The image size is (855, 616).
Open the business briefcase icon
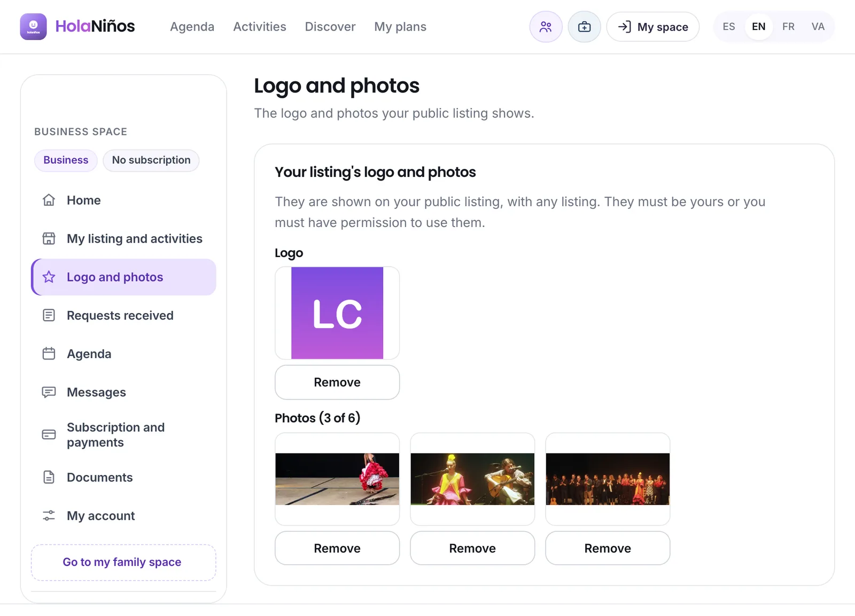click(584, 27)
